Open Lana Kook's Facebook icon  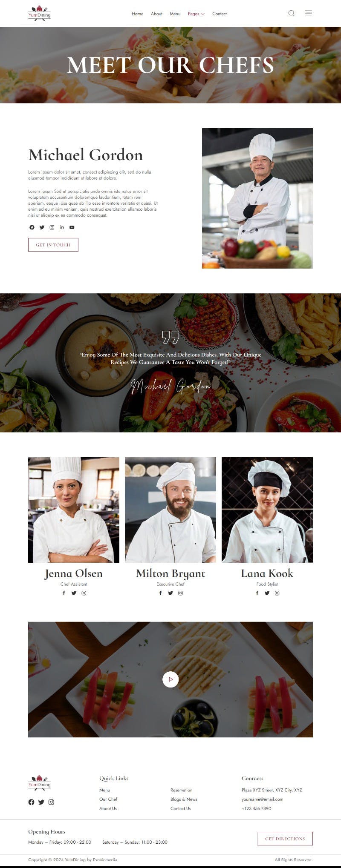[257, 593]
